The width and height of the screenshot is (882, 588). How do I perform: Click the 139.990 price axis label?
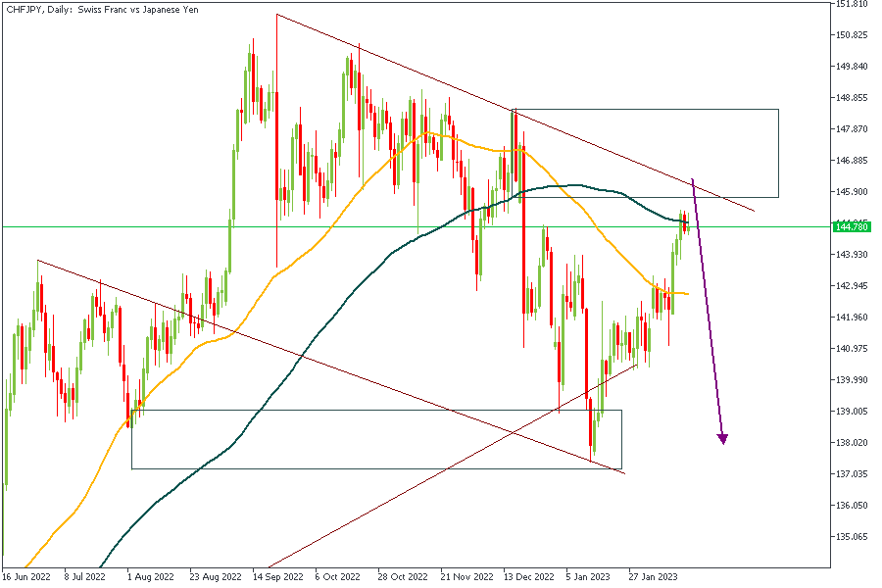(852, 380)
